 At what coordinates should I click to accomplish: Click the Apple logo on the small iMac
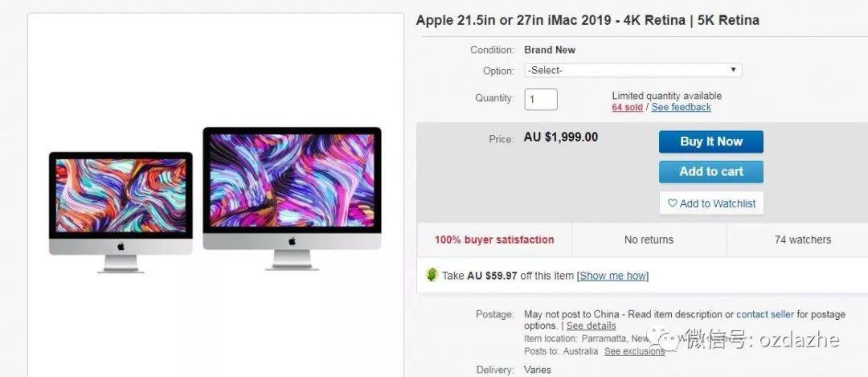pyautogui.click(x=121, y=247)
